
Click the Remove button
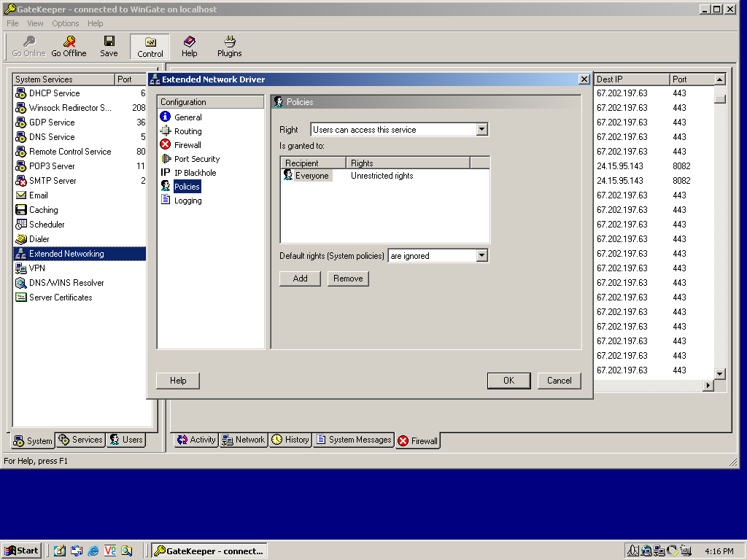coord(348,279)
